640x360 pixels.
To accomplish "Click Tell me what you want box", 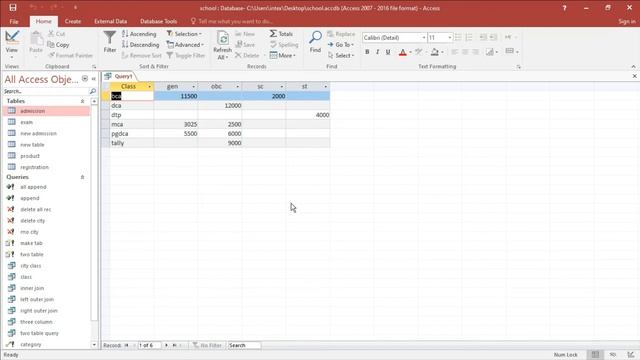I will pyautogui.click(x=231, y=21).
